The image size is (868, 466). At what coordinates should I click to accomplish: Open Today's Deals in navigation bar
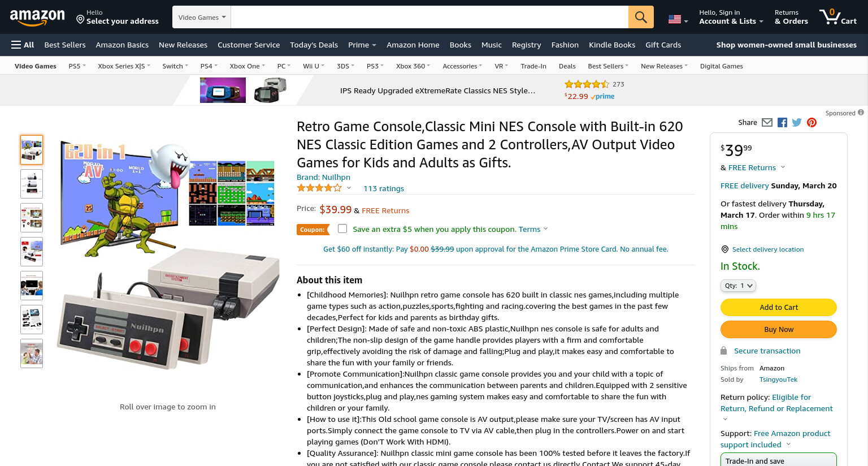click(x=314, y=45)
